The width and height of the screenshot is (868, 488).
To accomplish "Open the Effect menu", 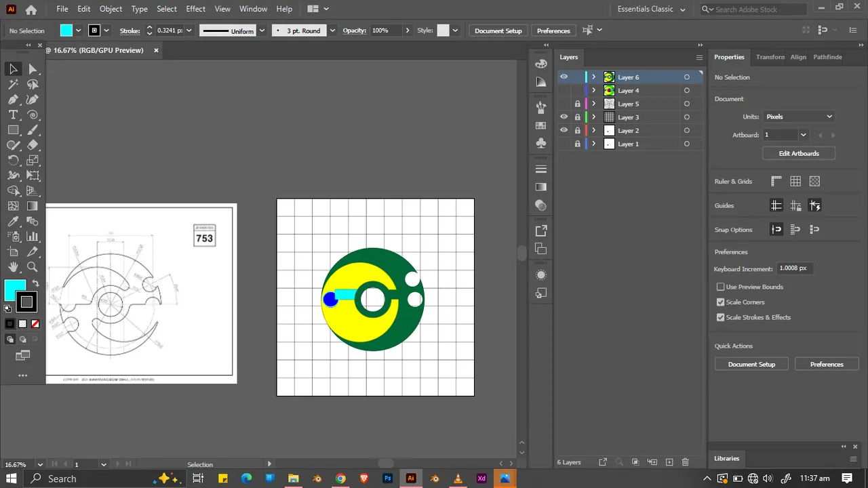I will click(x=195, y=9).
